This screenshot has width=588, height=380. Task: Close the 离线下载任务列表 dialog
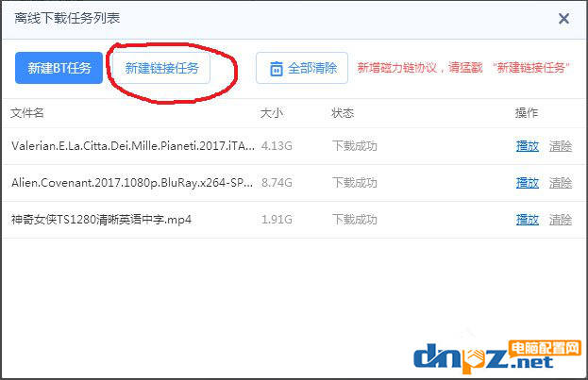(563, 18)
